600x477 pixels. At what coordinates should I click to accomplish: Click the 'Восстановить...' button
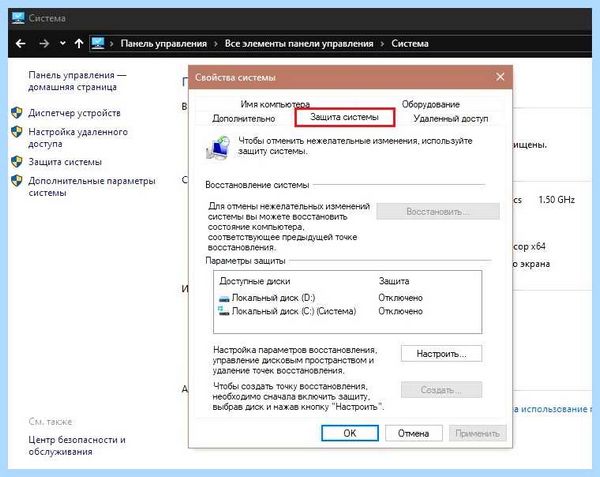pyautogui.click(x=438, y=211)
